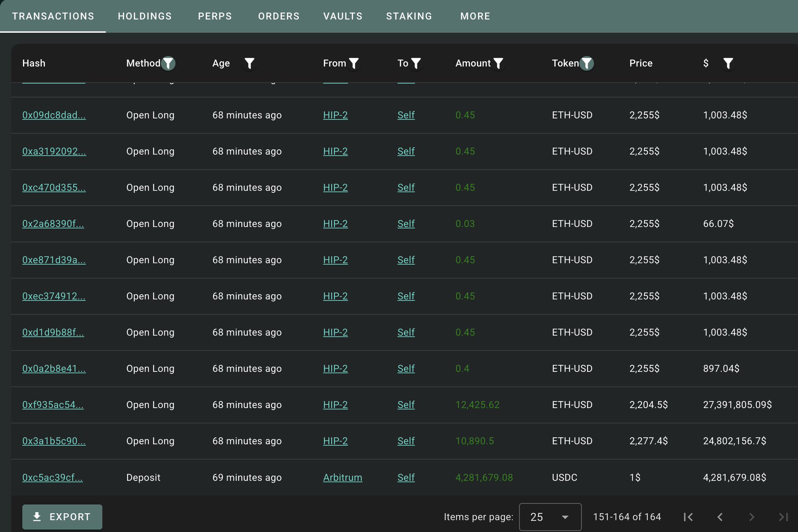Open transaction hash 0x2a68390f...

[53, 224]
